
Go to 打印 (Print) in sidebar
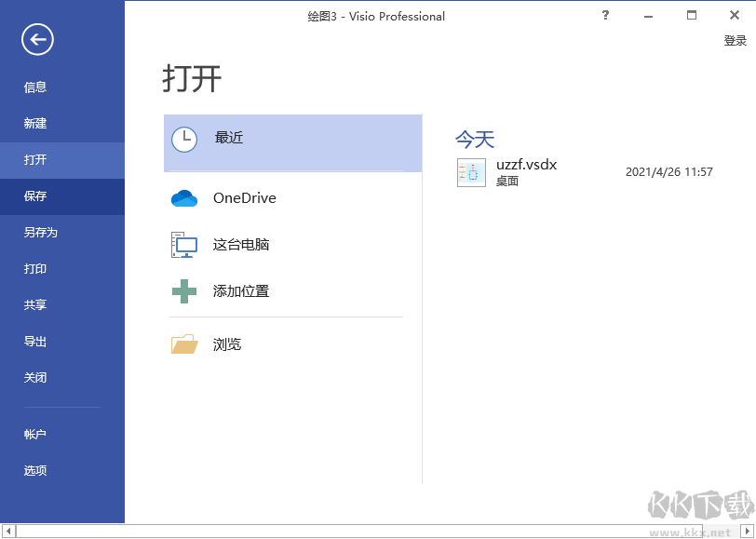[x=35, y=269]
